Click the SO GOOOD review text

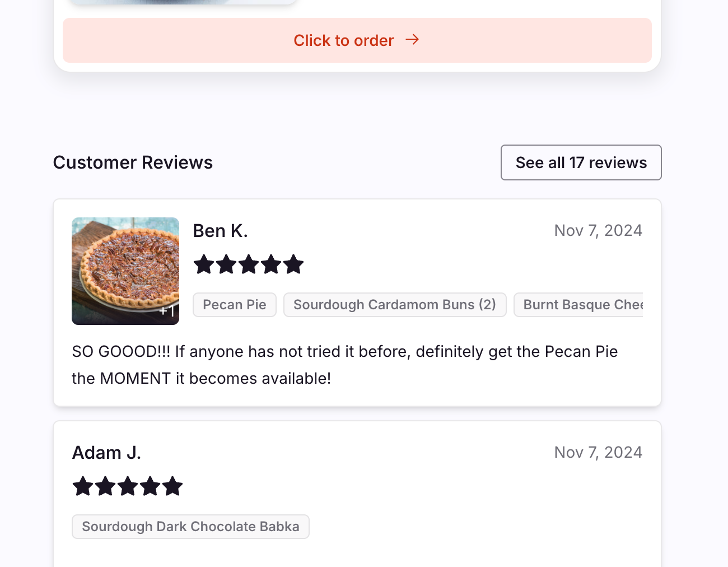tap(345, 365)
